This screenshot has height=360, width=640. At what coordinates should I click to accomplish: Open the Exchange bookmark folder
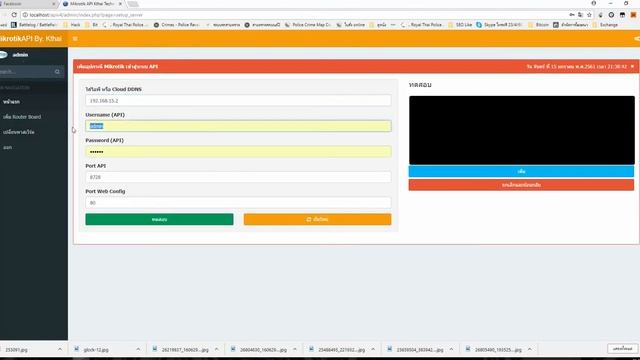[x=606, y=25]
